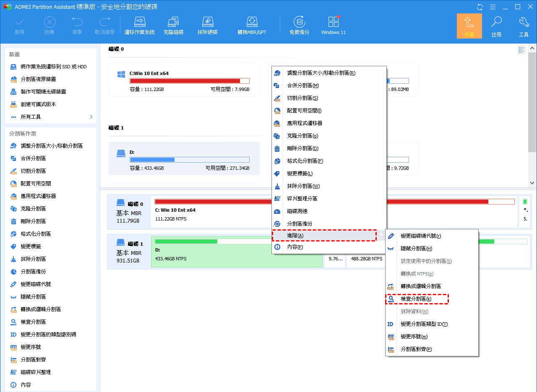Choose 刪除分割區(D) in the context menu
This screenshot has width=537, height=392.
coord(329,148)
